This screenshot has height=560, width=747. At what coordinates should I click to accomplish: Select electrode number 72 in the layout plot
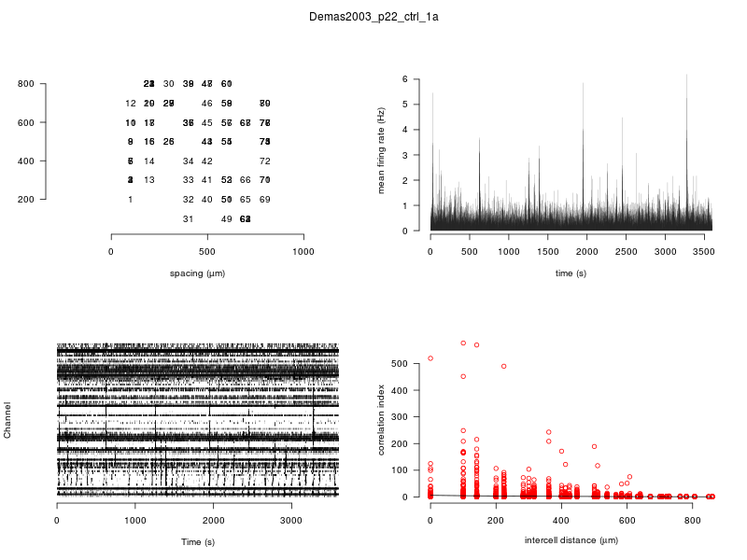coord(264,161)
